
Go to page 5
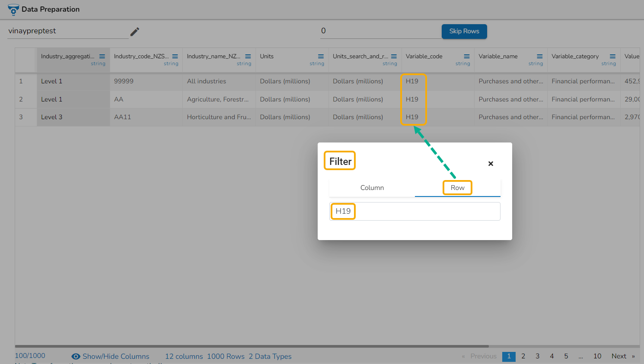(x=566, y=356)
